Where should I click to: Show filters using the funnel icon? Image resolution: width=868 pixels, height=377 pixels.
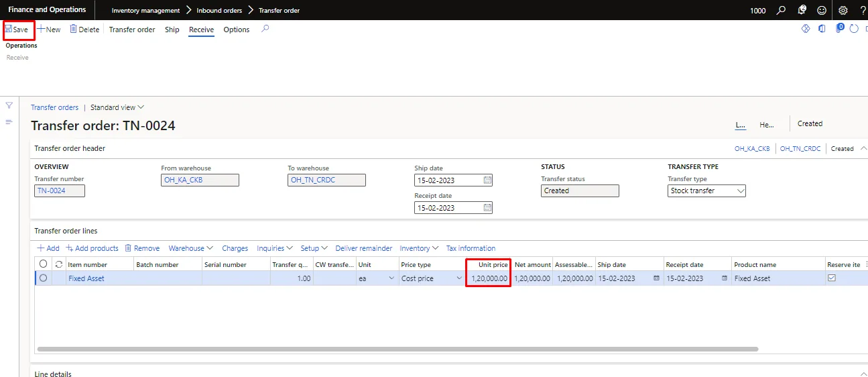tap(9, 105)
